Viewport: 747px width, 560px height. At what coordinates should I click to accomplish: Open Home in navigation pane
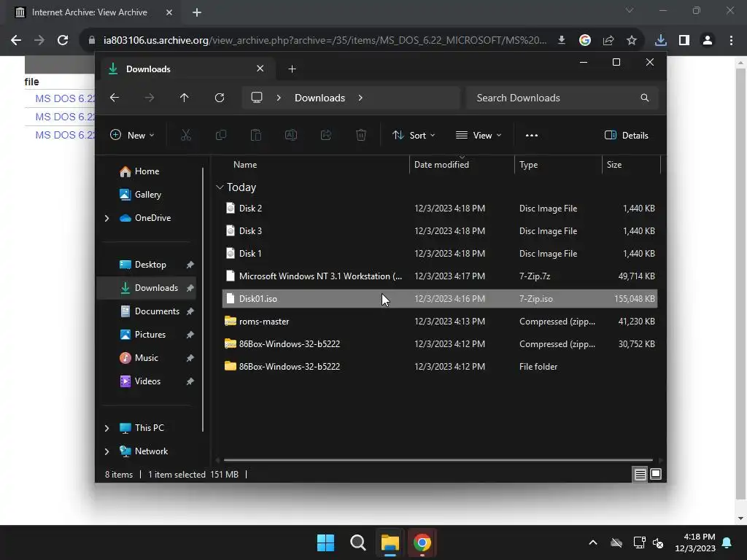pos(147,171)
